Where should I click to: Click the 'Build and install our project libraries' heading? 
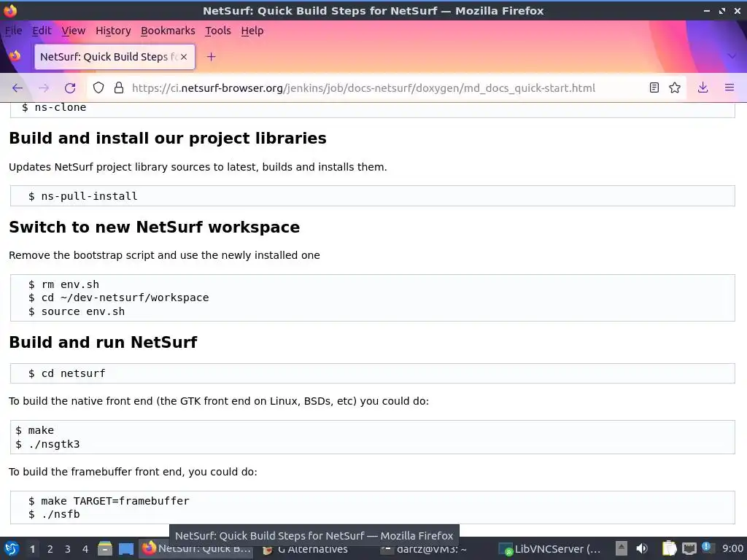168,138
